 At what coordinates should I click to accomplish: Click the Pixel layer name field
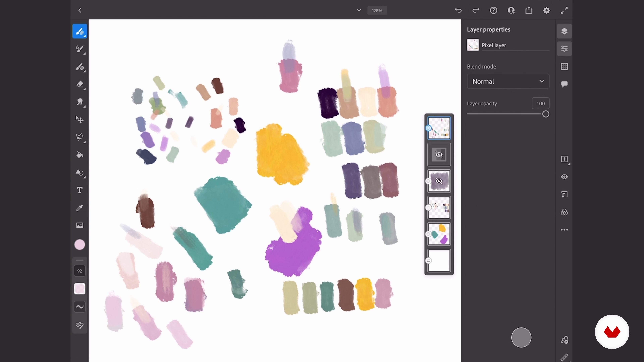pos(515,45)
